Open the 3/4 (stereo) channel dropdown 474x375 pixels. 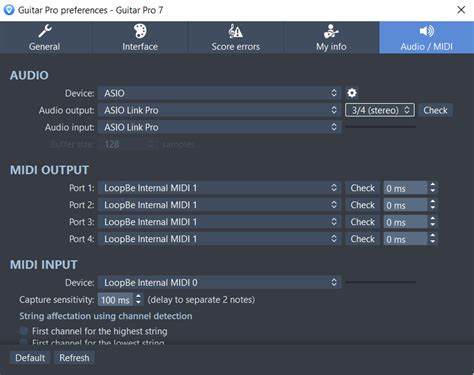point(380,110)
